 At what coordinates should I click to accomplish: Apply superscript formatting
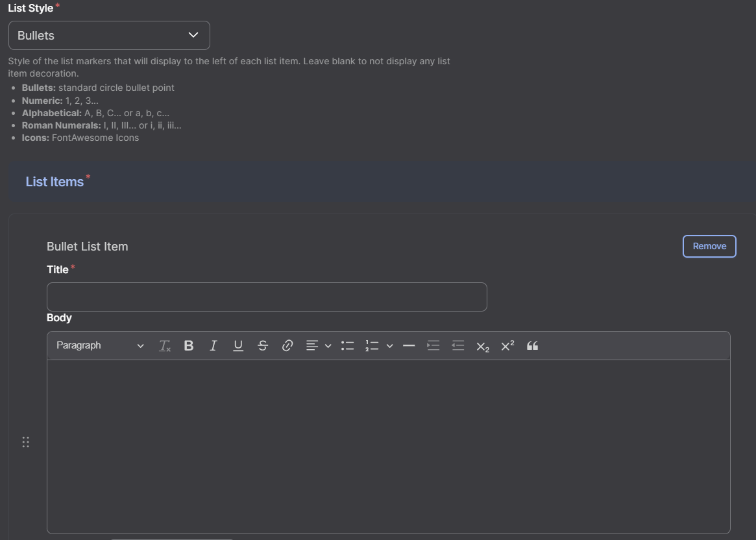pyautogui.click(x=507, y=346)
